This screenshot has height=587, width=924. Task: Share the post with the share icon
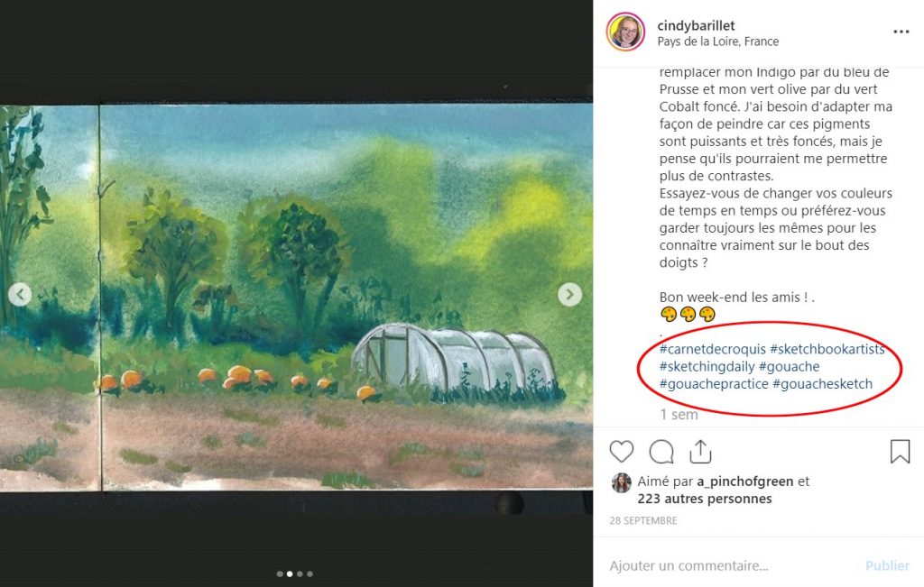[x=701, y=452]
